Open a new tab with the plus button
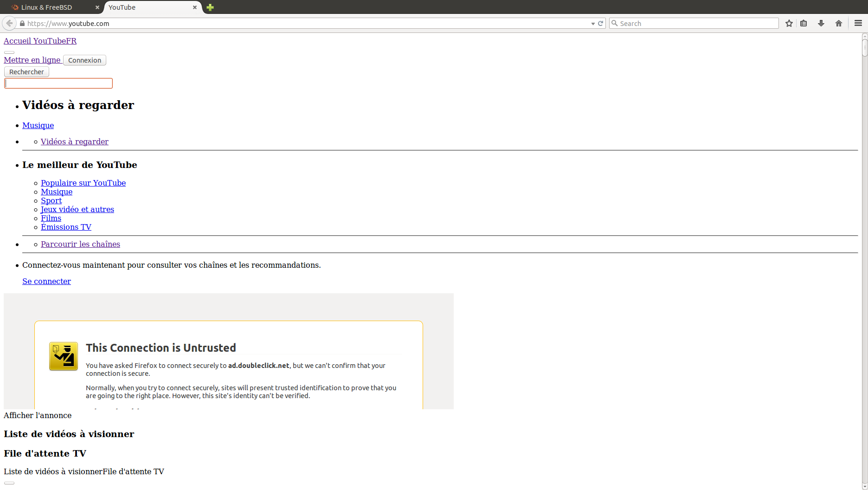Image resolution: width=868 pixels, height=490 pixels. [x=210, y=7]
